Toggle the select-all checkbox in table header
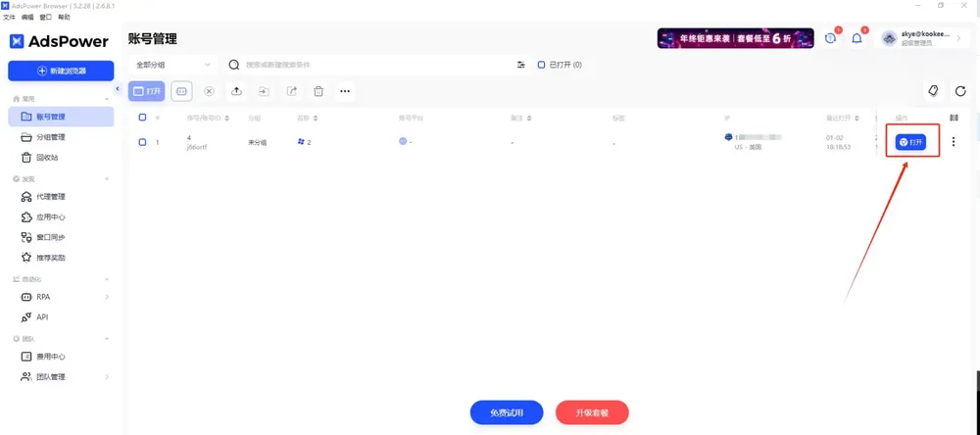The image size is (980, 435). (x=142, y=118)
